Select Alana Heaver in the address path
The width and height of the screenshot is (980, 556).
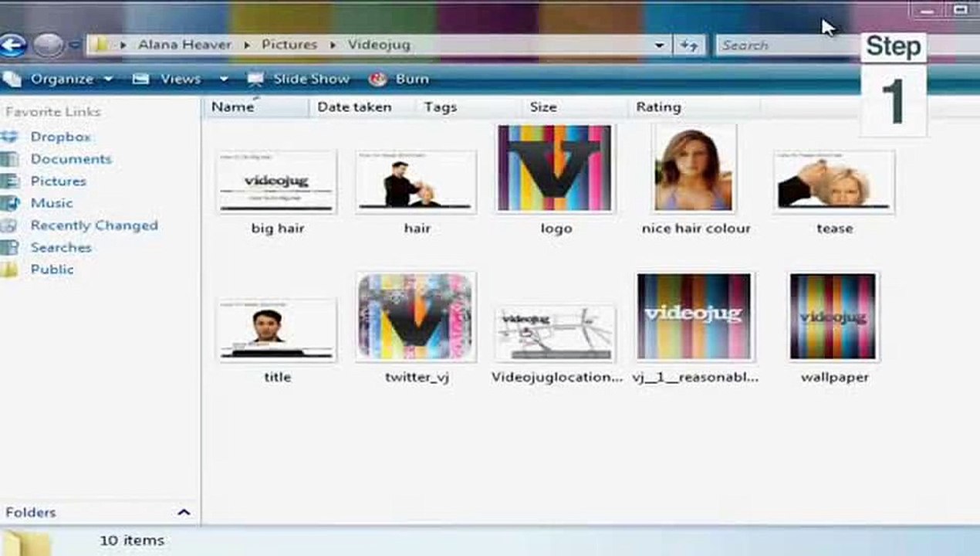click(x=184, y=45)
